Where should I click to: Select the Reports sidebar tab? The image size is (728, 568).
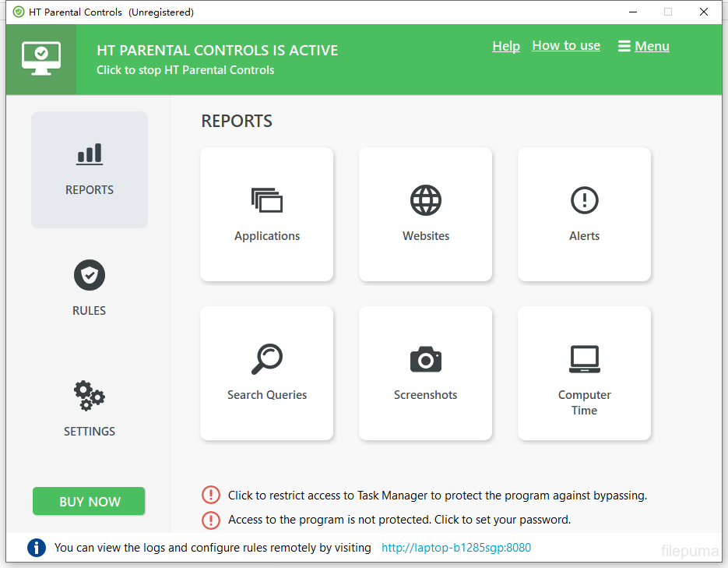coord(89,169)
